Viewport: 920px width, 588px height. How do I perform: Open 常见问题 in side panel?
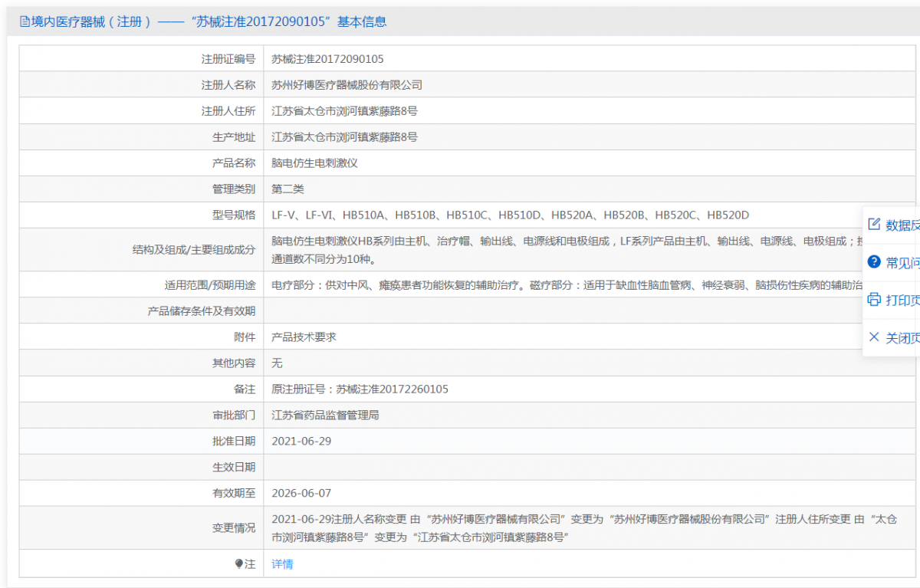click(x=892, y=263)
